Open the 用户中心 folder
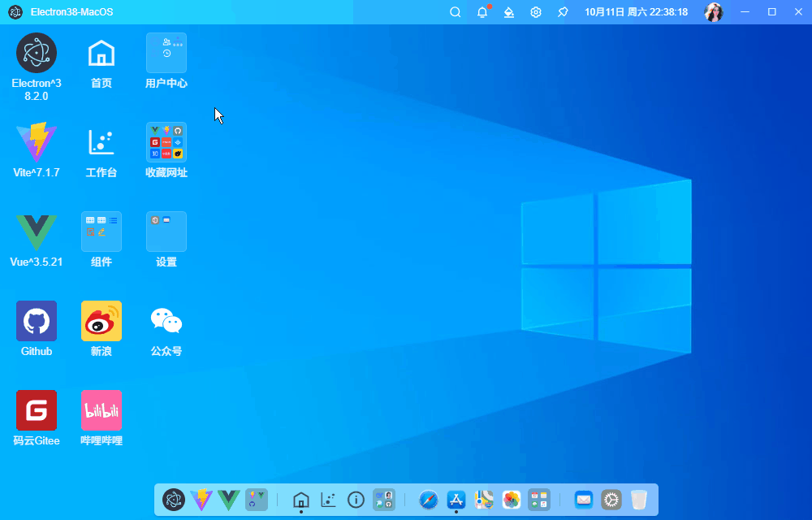812x520 pixels. point(166,53)
